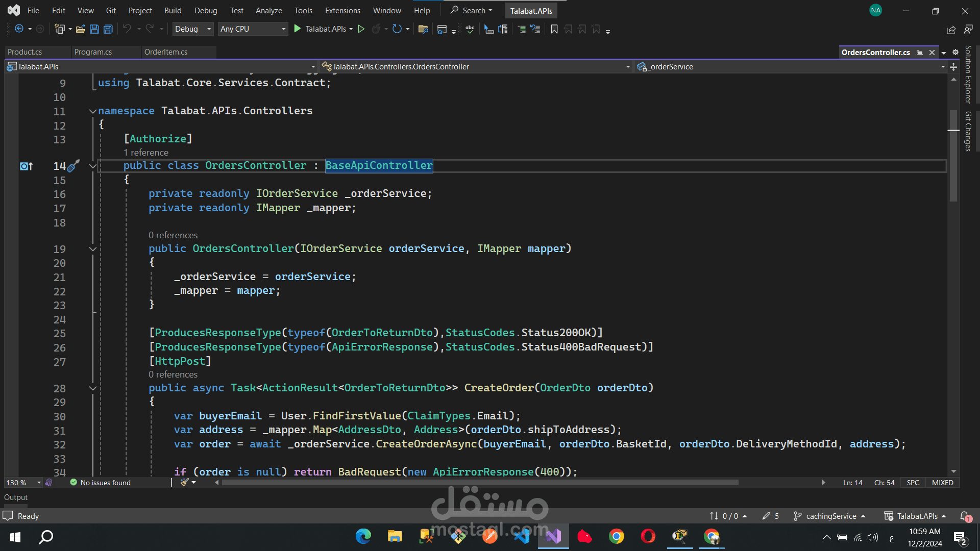
Task: Open the 130 % zoom dropdown
Action: (x=23, y=483)
